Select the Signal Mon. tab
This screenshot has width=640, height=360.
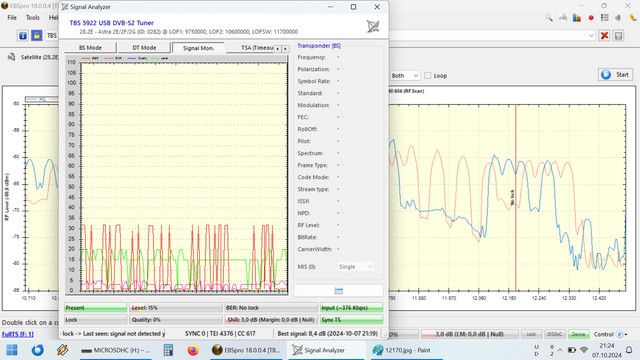(198, 48)
